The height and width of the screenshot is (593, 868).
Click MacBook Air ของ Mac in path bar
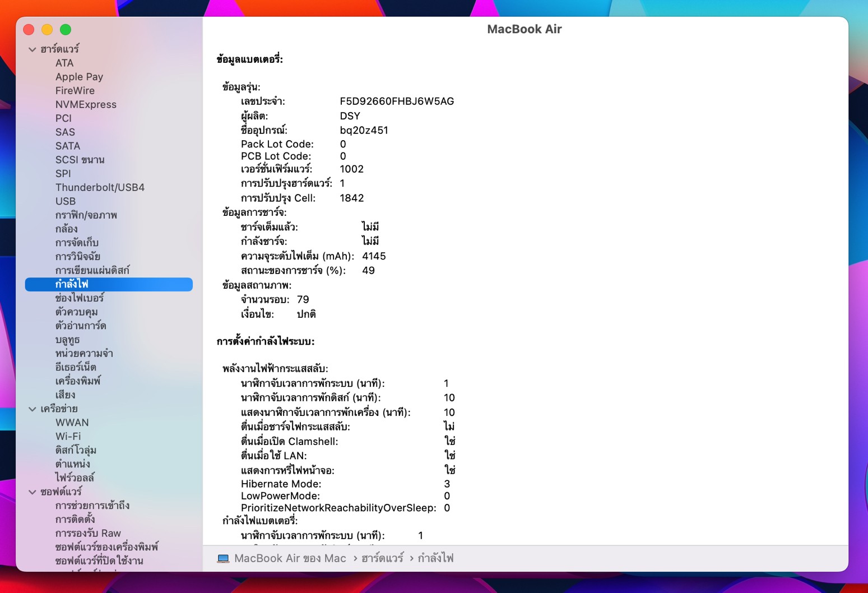290,558
